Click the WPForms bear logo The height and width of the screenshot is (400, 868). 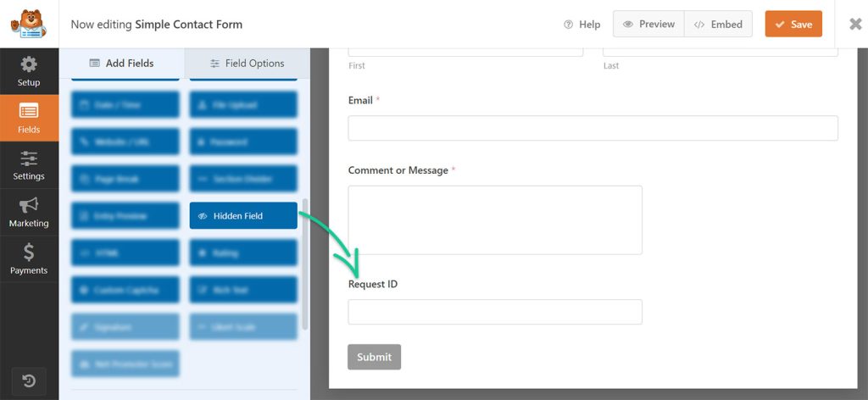tap(29, 24)
